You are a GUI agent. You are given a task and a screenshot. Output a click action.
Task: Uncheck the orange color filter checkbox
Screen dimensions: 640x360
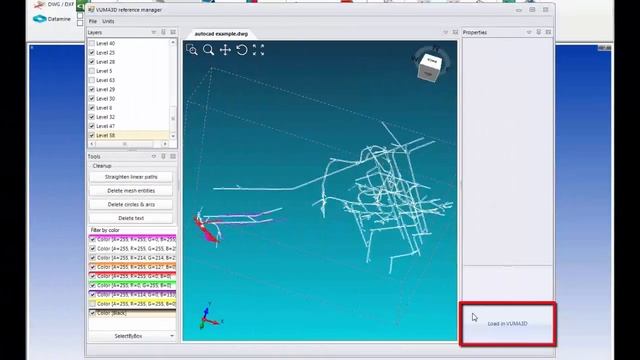tap(93, 267)
